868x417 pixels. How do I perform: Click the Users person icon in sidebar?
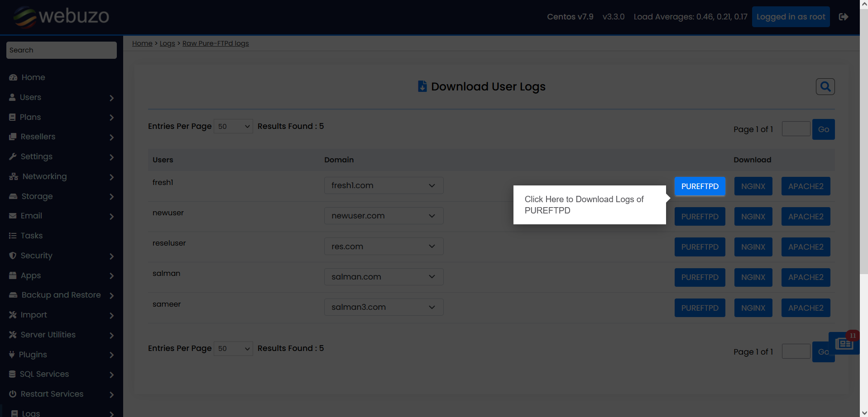click(x=12, y=97)
